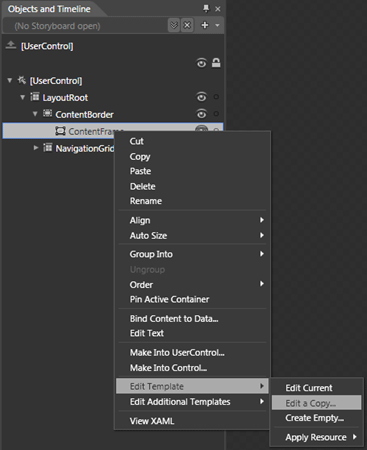Select NavigationGrid in the object tree
The width and height of the screenshot is (367, 450).
pos(85,148)
